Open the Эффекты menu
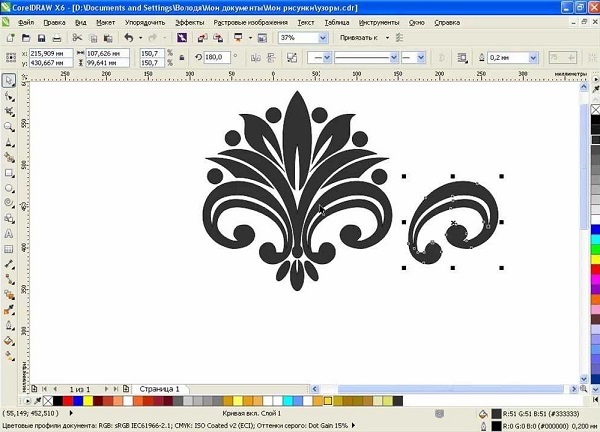 tap(189, 20)
